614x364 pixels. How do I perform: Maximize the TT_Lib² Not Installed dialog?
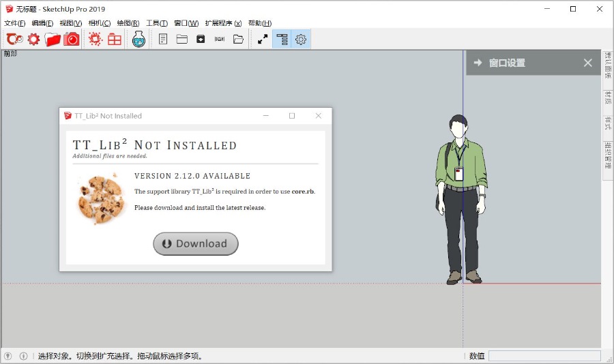click(x=292, y=116)
